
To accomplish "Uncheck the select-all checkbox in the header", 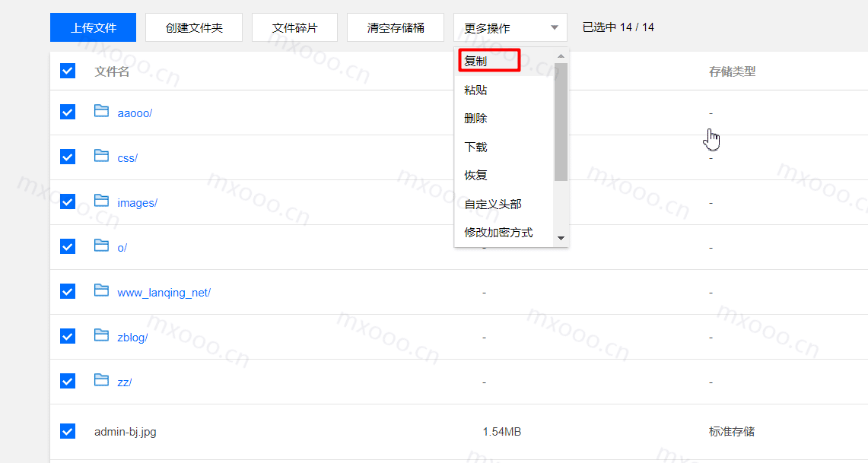I will click(68, 70).
